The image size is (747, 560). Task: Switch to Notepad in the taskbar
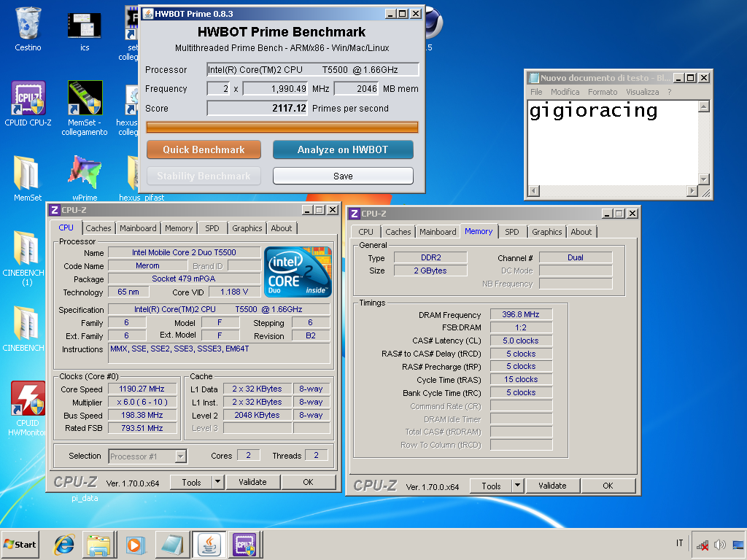coord(172,544)
